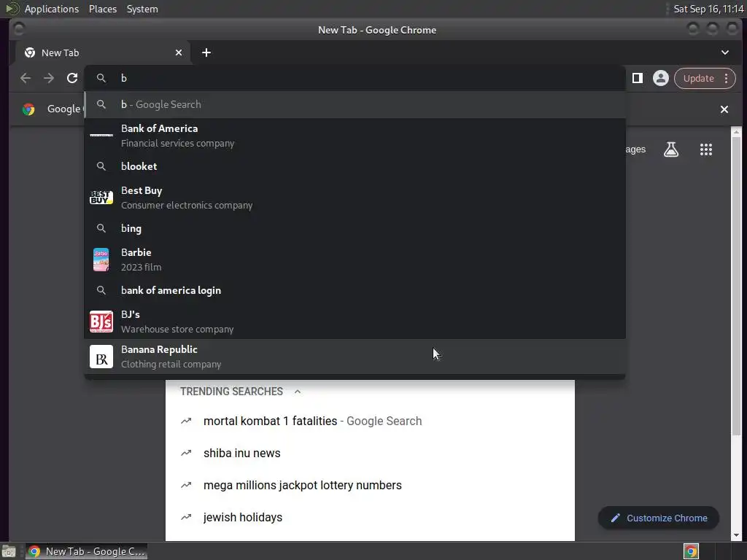Dismiss the Google Chrome infobar with X
The height and width of the screenshot is (560, 747).
[x=724, y=109]
